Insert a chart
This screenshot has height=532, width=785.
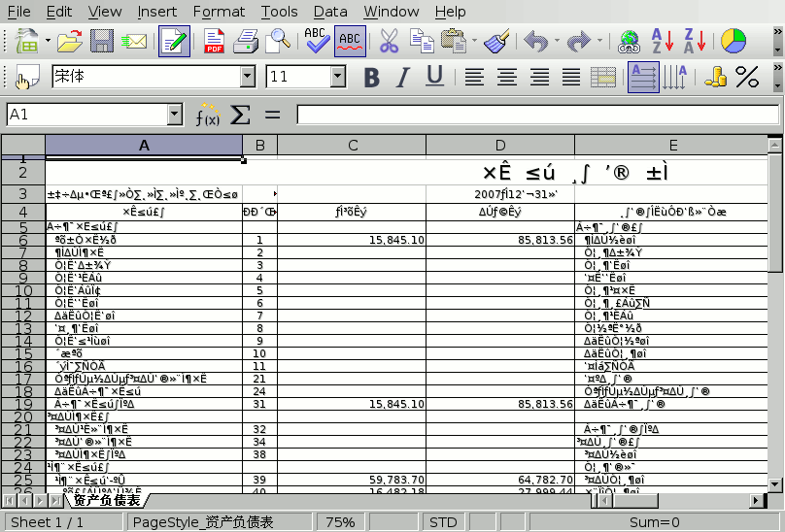734,41
